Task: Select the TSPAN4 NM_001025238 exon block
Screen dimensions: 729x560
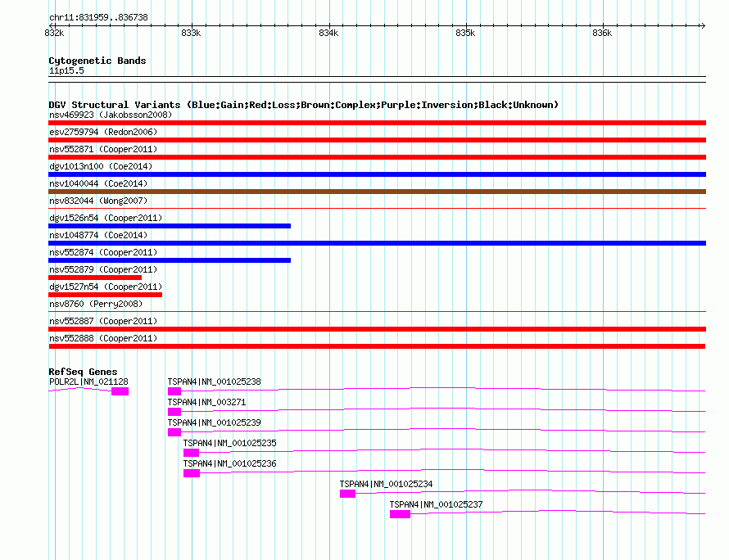Action: (x=174, y=391)
